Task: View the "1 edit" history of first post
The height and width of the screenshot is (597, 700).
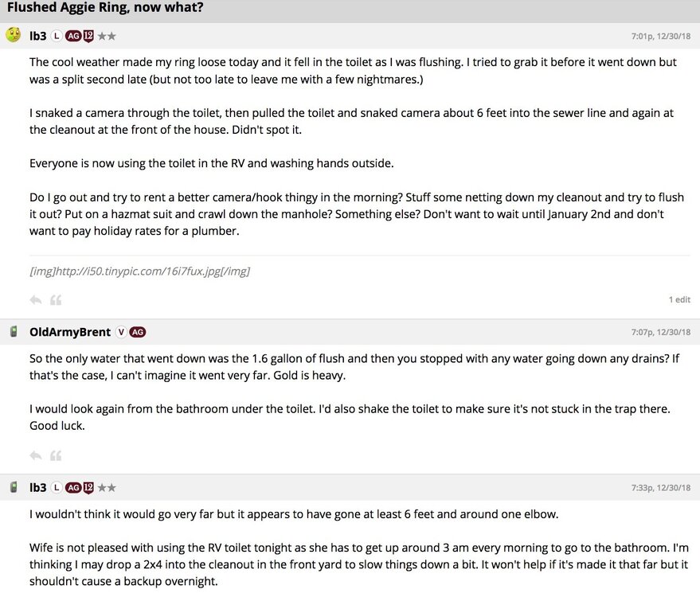Action: pyautogui.click(x=679, y=300)
